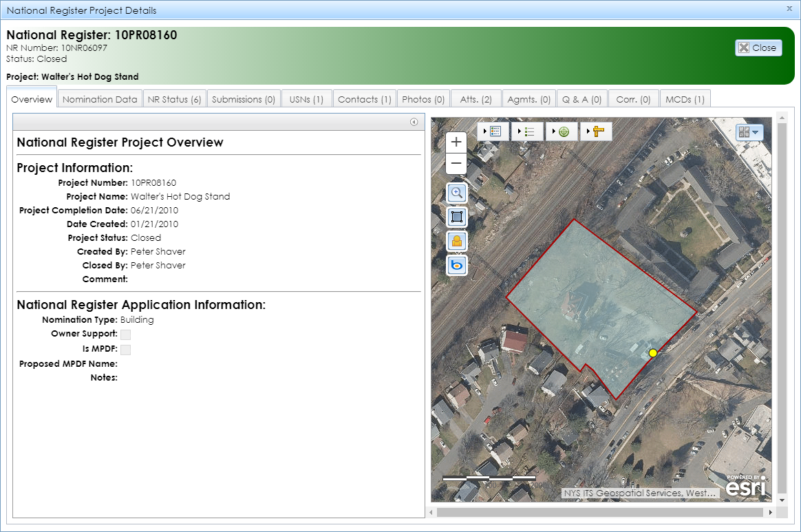
Task: Open the Photos (0) tab
Action: tap(423, 98)
